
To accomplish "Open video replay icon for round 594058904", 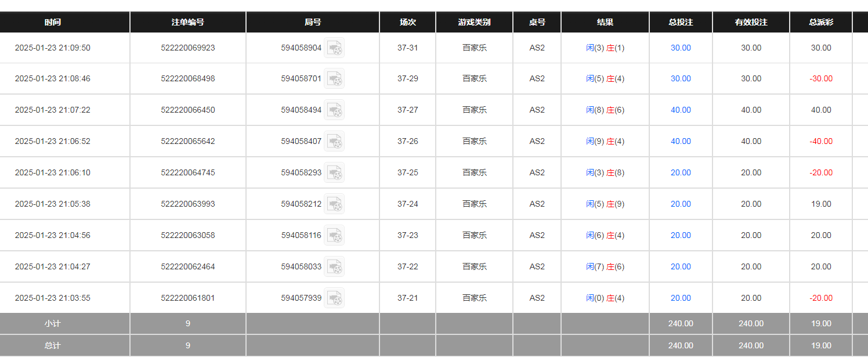I will [x=334, y=48].
